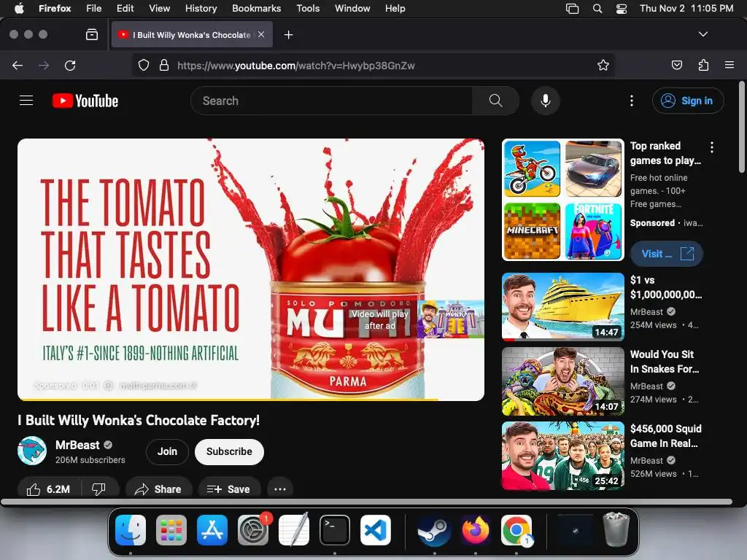747x560 pixels.
Task: Go back with Firefox back arrow
Action: pyautogui.click(x=18, y=65)
